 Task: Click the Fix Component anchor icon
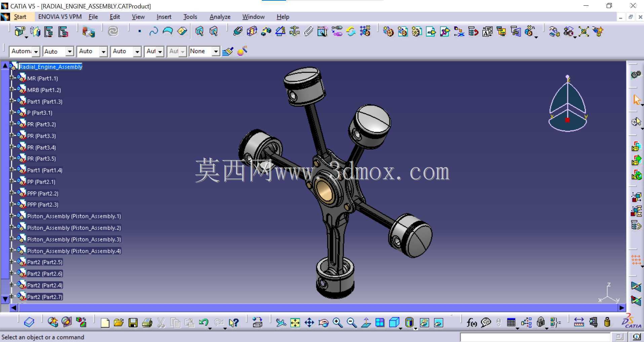click(x=294, y=32)
